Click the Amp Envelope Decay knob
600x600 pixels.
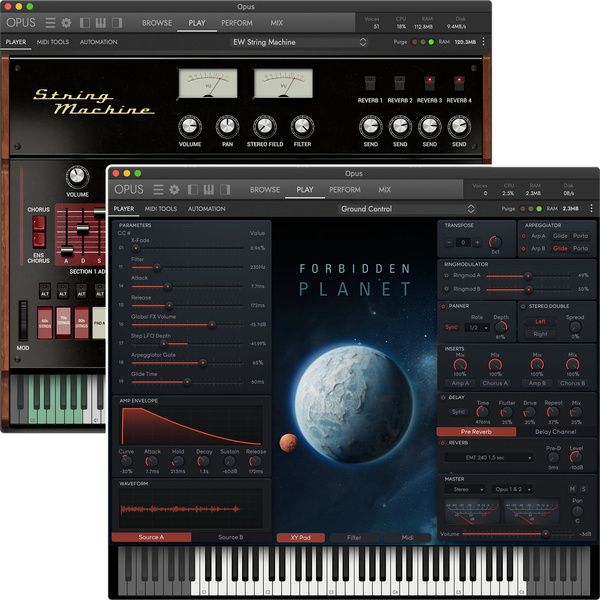point(203,461)
